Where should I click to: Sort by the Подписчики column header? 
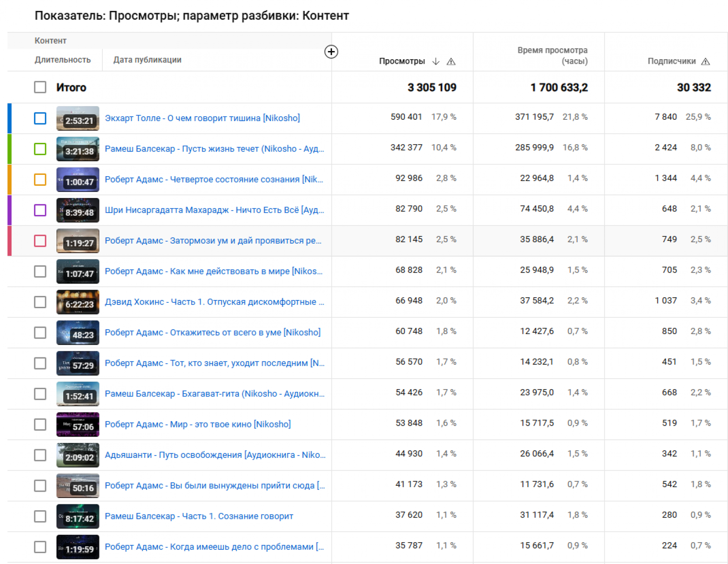coord(671,61)
